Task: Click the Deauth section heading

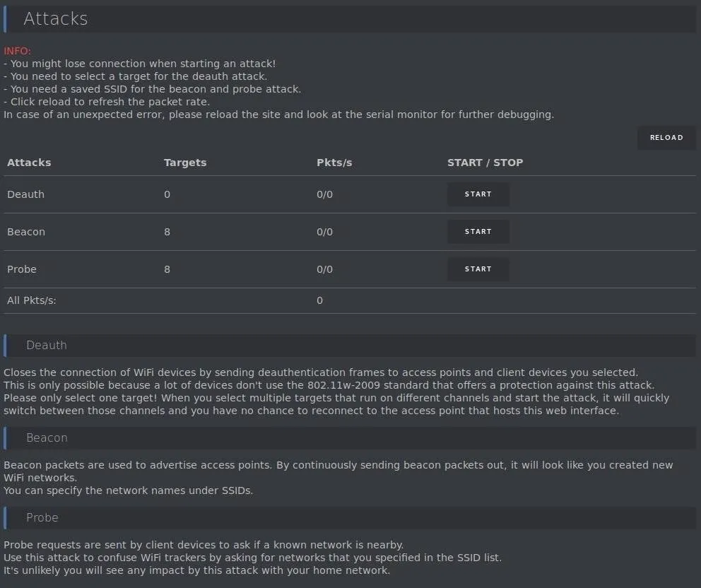Action: pyautogui.click(x=47, y=345)
